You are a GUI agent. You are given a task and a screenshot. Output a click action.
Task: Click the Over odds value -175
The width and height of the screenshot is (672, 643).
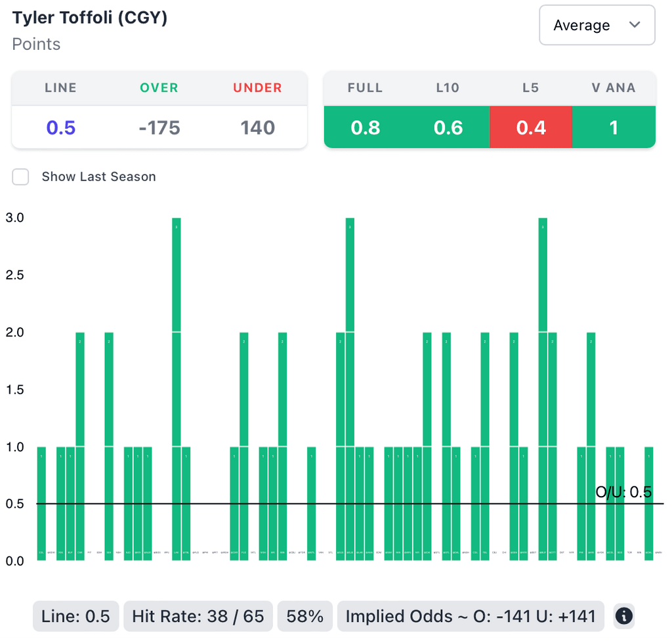(x=159, y=127)
